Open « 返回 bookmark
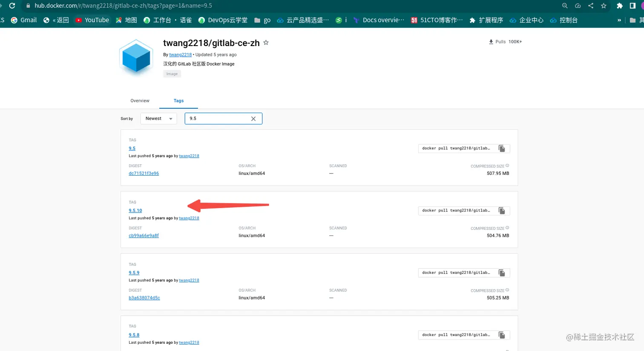 (x=56, y=20)
